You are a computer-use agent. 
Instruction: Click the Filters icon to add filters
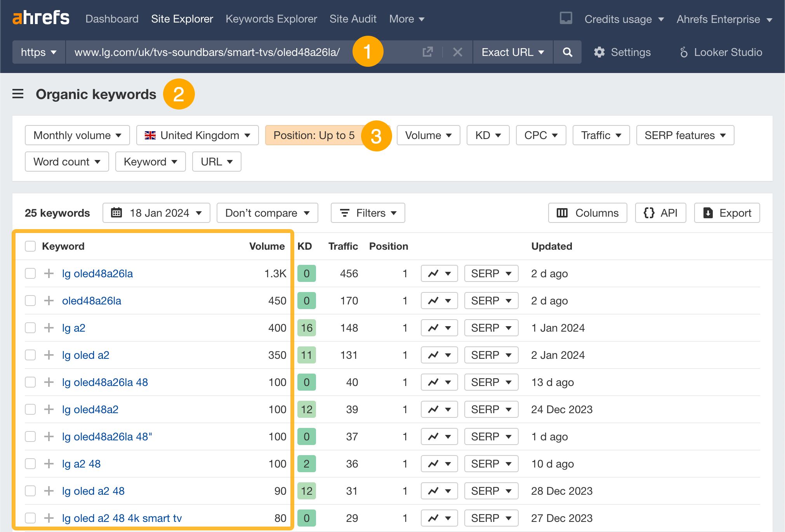tap(344, 212)
